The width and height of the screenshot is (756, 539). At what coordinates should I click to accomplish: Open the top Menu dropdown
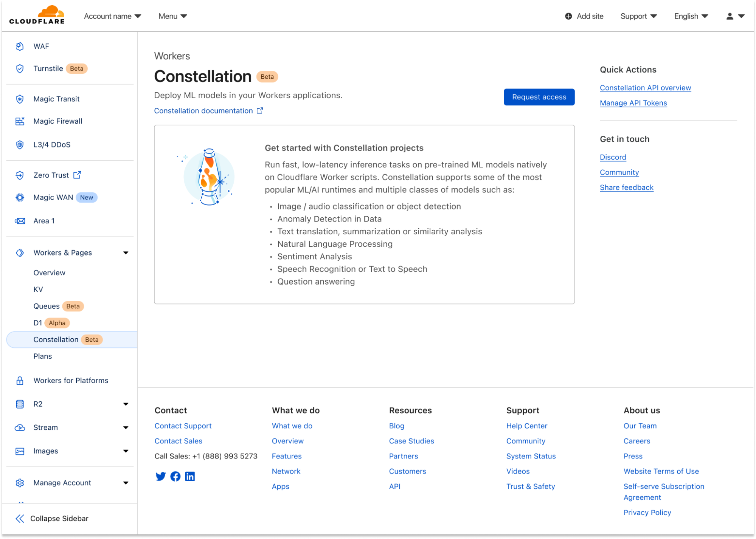coord(172,16)
